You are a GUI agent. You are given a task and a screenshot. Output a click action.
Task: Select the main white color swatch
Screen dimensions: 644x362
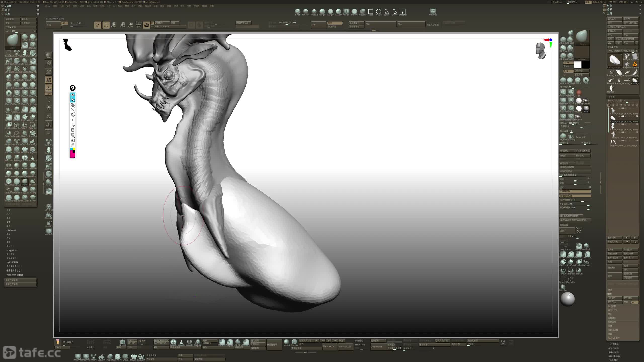click(x=578, y=65)
